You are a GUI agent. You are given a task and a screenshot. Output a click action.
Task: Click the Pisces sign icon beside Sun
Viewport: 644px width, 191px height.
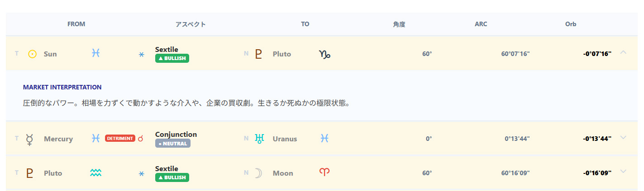(x=95, y=53)
